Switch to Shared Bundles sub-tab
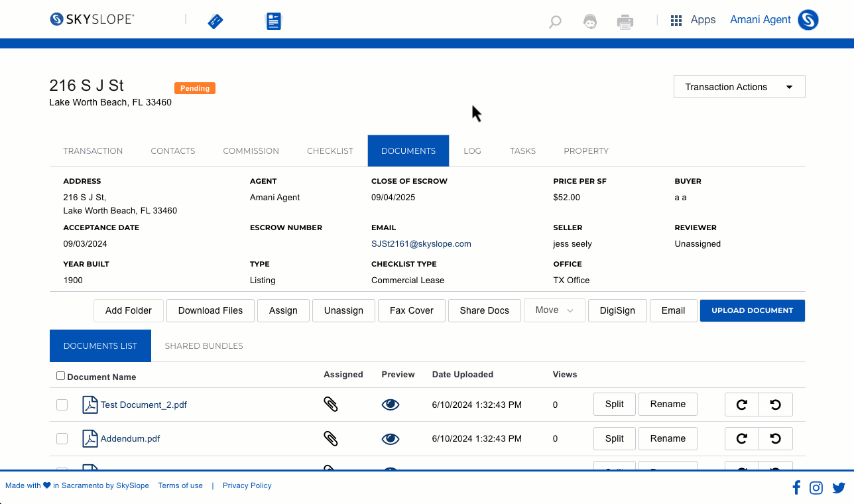Image resolution: width=854 pixels, height=504 pixels. pos(204,346)
